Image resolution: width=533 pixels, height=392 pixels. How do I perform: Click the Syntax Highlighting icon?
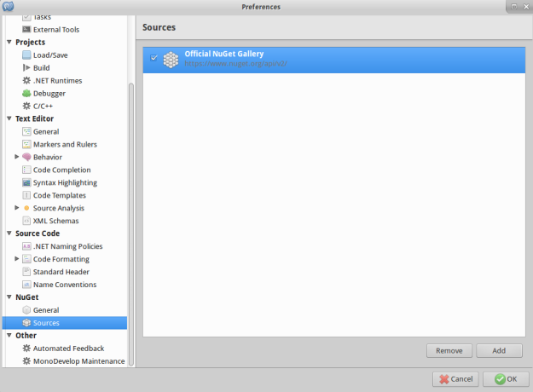pos(26,182)
